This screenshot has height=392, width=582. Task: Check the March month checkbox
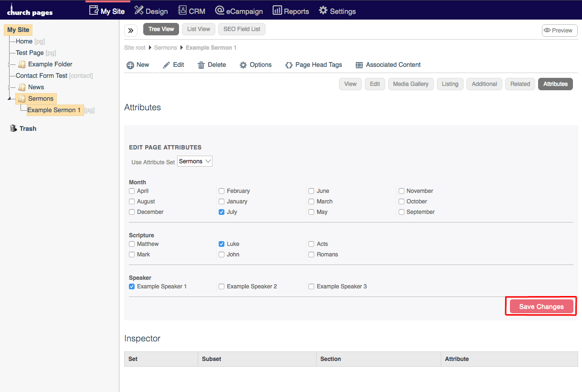pyautogui.click(x=311, y=201)
